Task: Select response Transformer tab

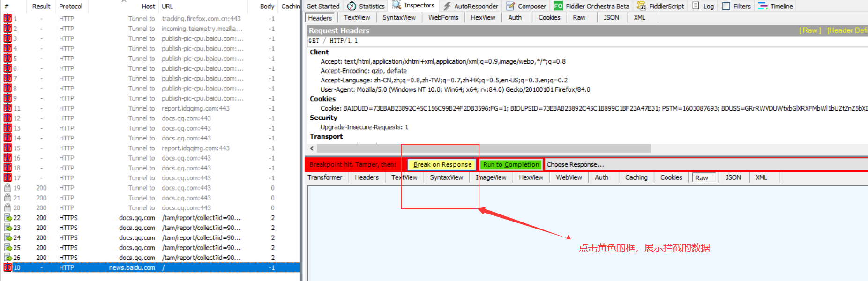Action: coord(325,177)
